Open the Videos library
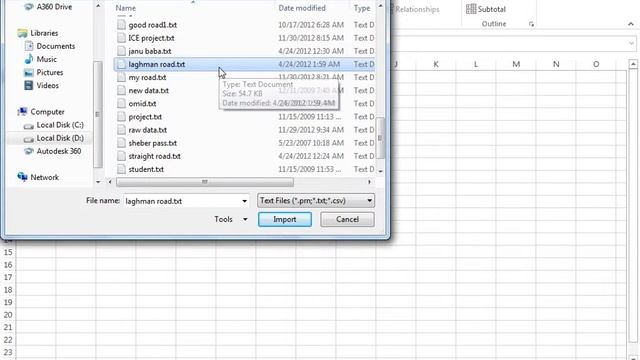The width and height of the screenshot is (640, 360). [x=47, y=85]
